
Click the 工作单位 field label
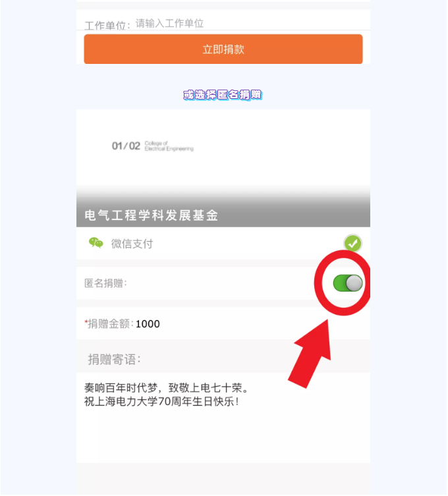coord(107,26)
